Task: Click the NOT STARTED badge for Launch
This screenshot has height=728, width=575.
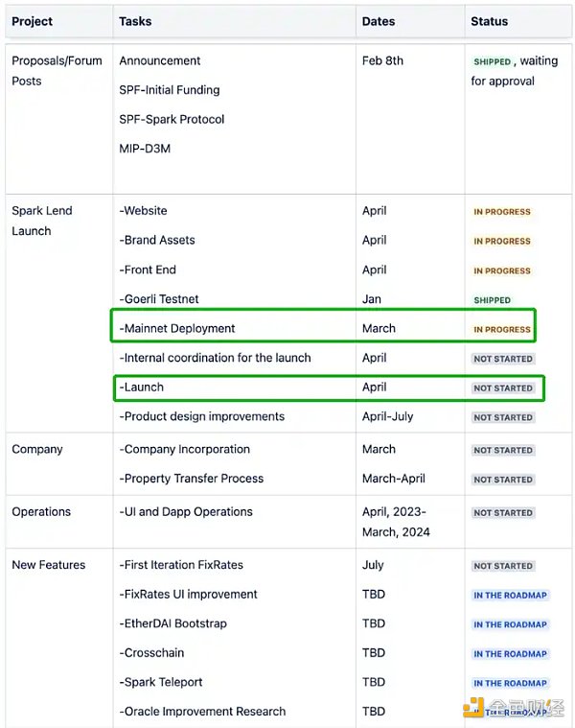Action: point(502,388)
